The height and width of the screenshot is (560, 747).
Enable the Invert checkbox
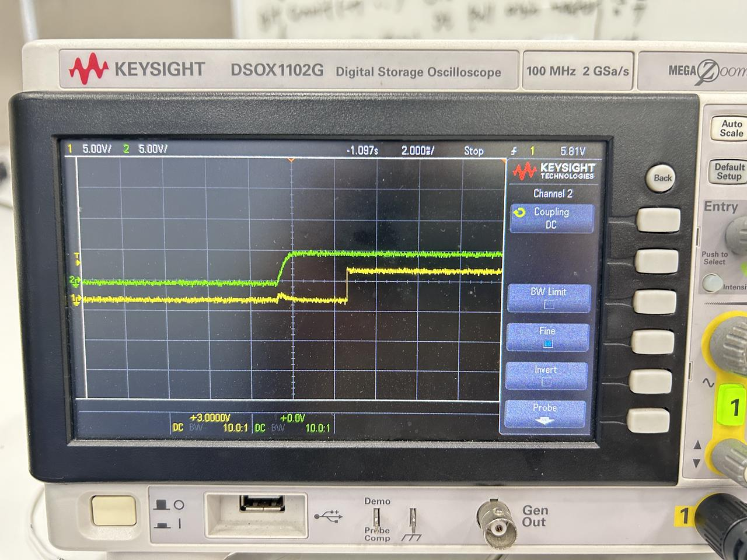coord(546,382)
